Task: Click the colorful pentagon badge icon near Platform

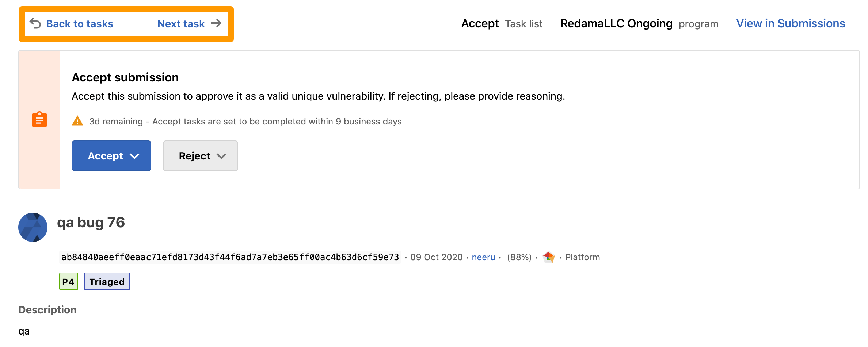Action: pos(549,257)
